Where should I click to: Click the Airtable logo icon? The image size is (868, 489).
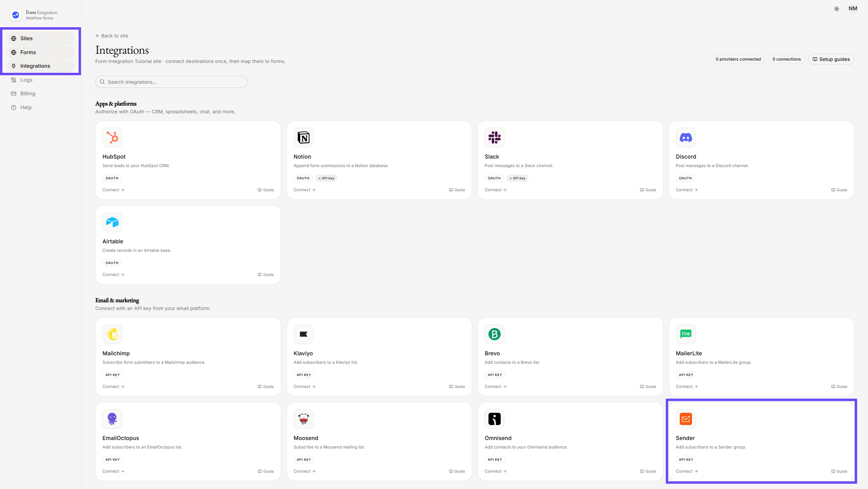[112, 222]
